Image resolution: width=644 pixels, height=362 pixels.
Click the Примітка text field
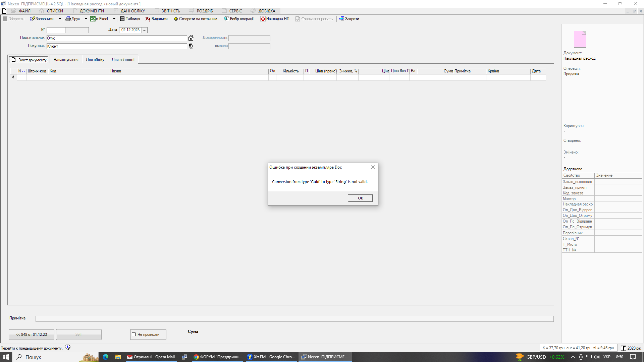click(x=294, y=318)
